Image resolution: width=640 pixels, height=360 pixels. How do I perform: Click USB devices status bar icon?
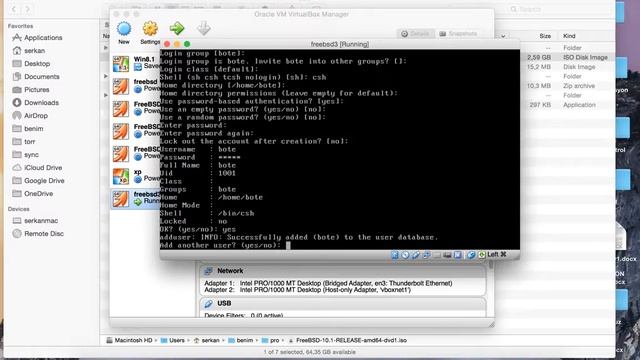click(x=416, y=255)
